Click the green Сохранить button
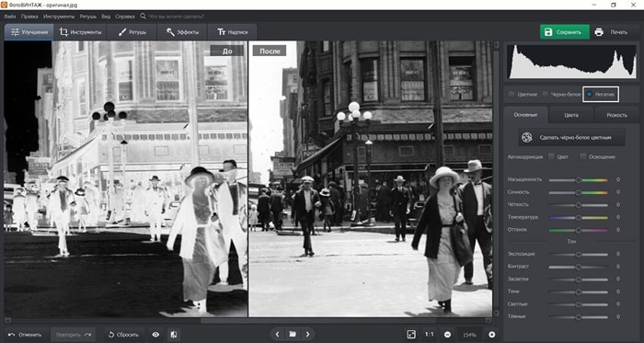The height and width of the screenshot is (343, 644). point(564,32)
